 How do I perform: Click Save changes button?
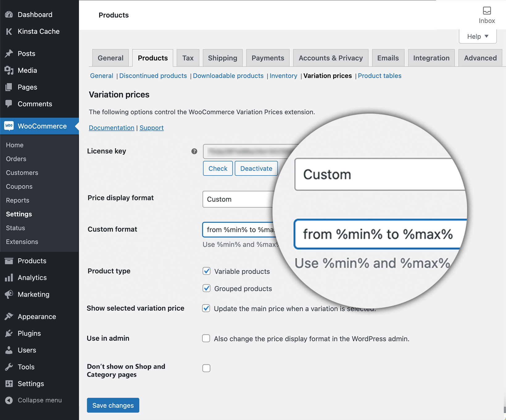click(x=113, y=405)
